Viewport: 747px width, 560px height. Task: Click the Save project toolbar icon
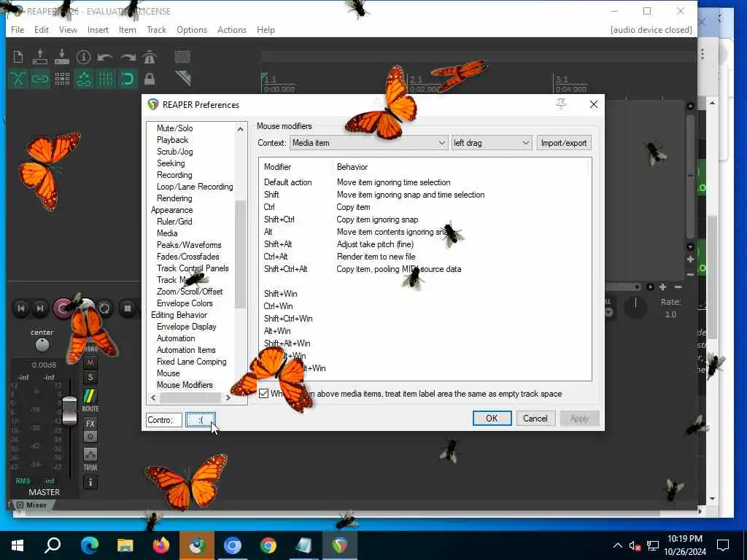pyautogui.click(x=62, y=57)
